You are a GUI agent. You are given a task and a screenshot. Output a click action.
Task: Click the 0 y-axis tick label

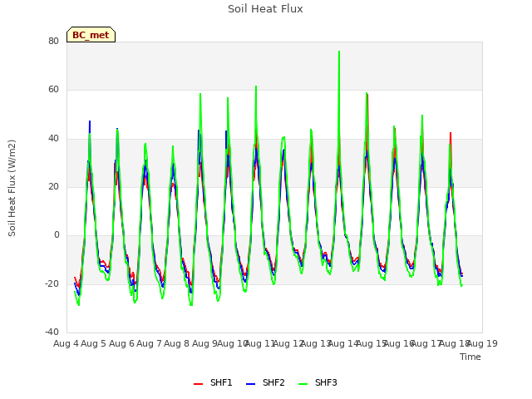pyautogui.click(x=57, y=235)
